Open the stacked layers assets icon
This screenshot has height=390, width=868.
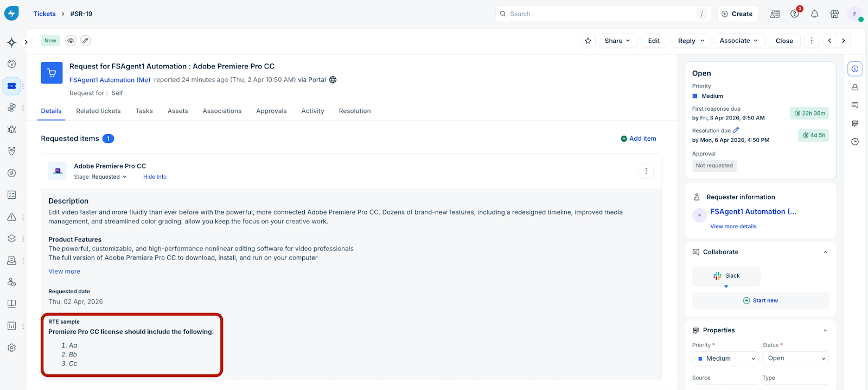pos(11,238)
